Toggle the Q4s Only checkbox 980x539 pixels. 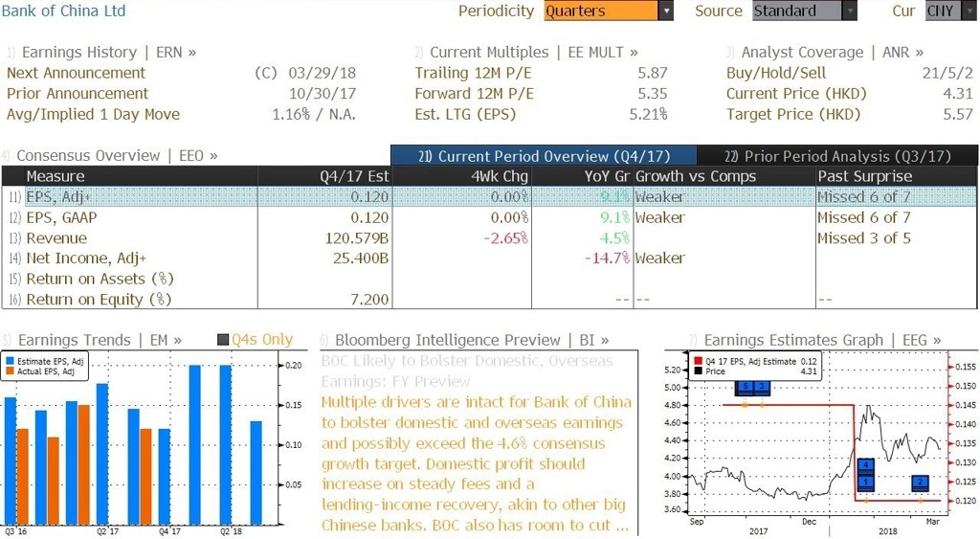(222, 340)
